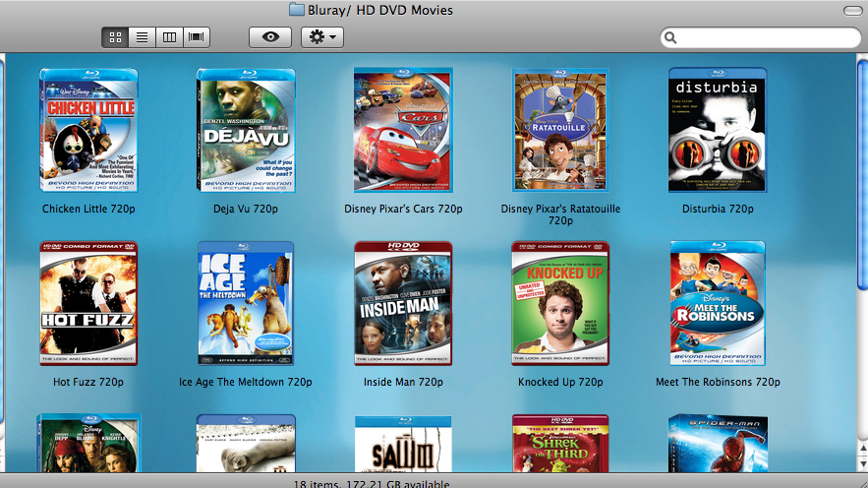Open Quick Look eye button
Screen dimensions: 868x488
point(270,37)
